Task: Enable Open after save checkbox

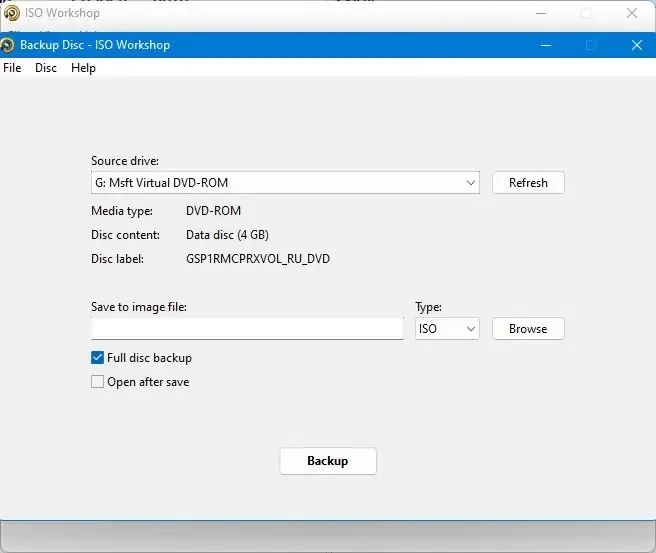Action: (x=97, y=381)
